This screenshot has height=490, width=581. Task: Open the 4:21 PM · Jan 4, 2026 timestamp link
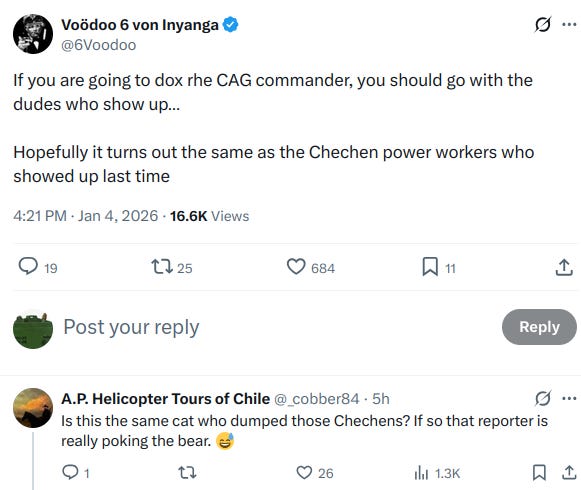click(x=86, y=216)
